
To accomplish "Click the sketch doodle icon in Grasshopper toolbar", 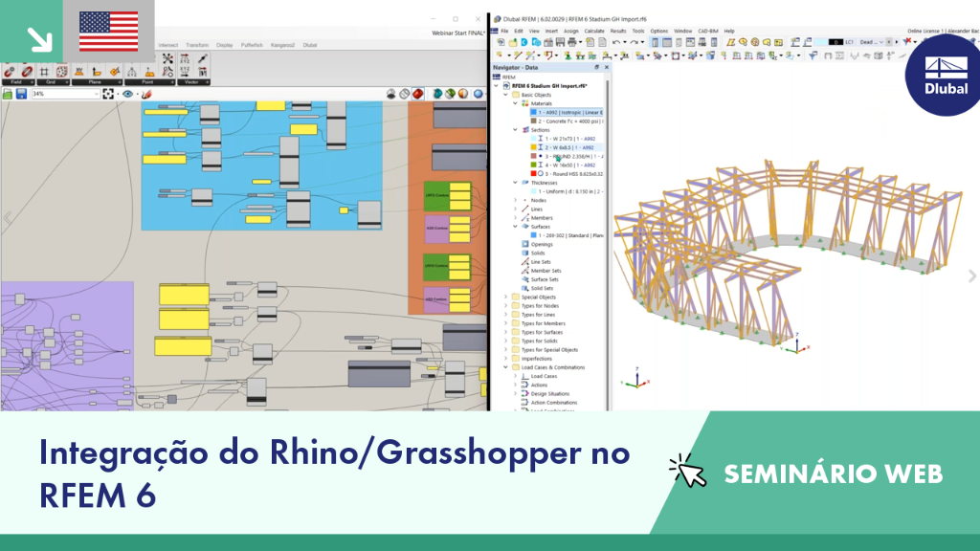I will 146,94.
